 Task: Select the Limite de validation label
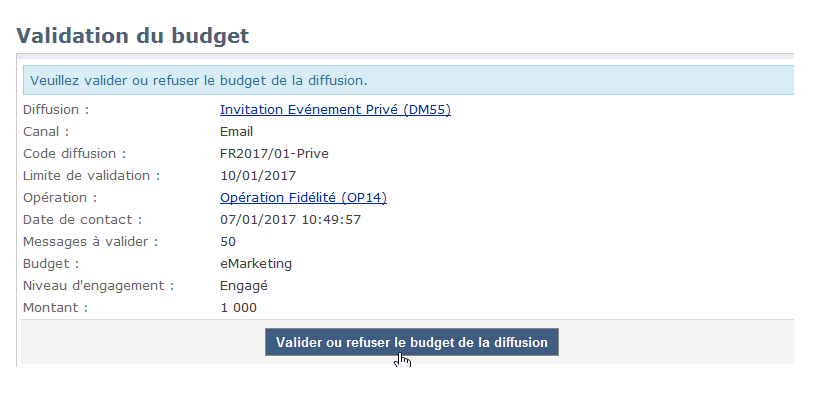[x=91, y=176]
